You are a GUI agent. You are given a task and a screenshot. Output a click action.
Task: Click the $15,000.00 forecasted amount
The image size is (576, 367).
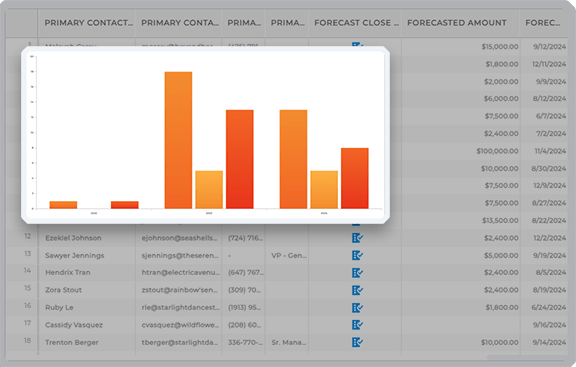tap(500, 47)
